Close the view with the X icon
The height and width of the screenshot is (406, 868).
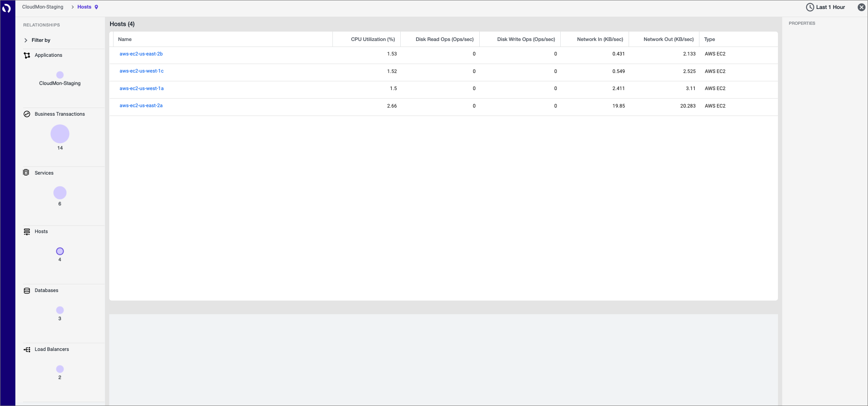[x=862, y=7]
